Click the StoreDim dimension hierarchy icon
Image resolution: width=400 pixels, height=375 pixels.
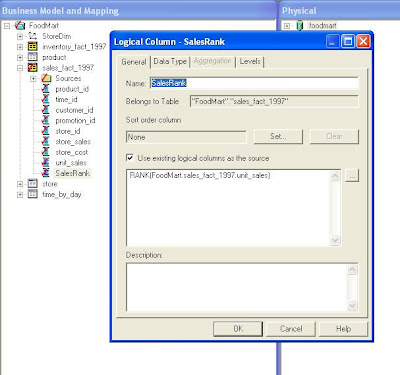33,36
